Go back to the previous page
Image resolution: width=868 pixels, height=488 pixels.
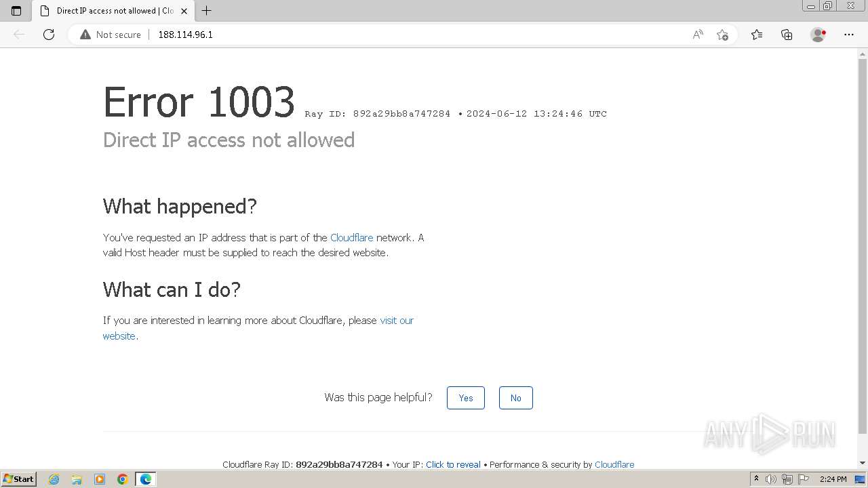pyautogui.click(x=19, y=35)
